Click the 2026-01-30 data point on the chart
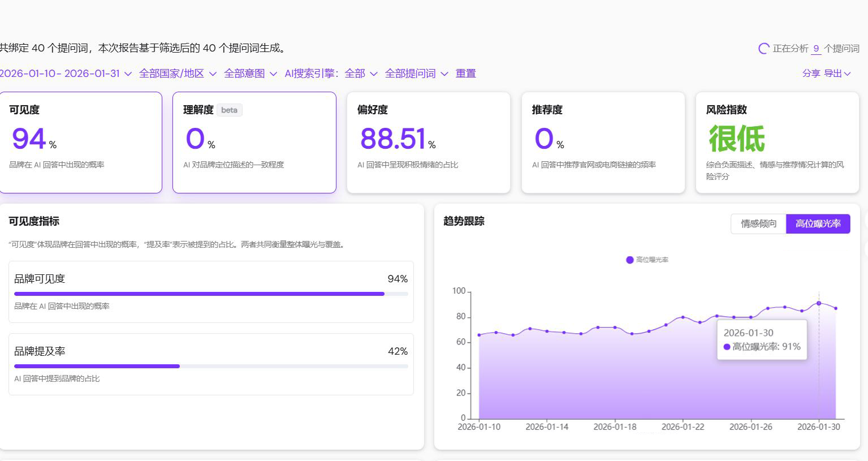Screen dimensions: 868x461 819,303
